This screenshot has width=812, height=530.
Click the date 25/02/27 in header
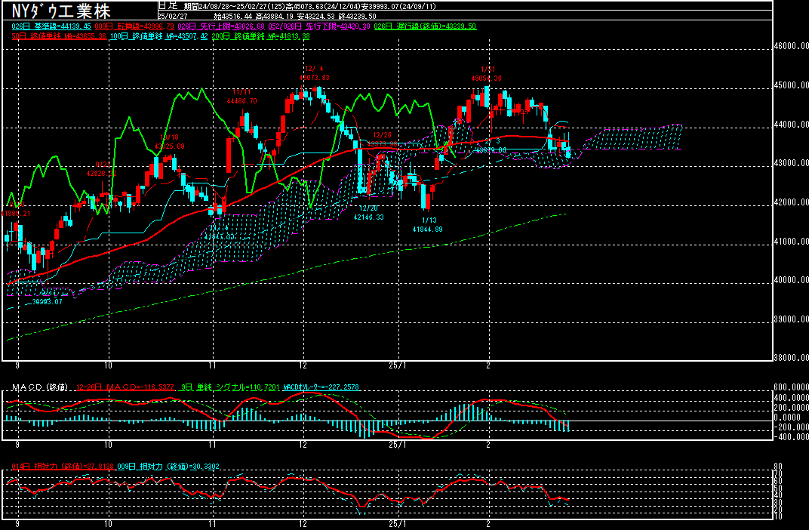pyautogui.click(x=173, y=17)
